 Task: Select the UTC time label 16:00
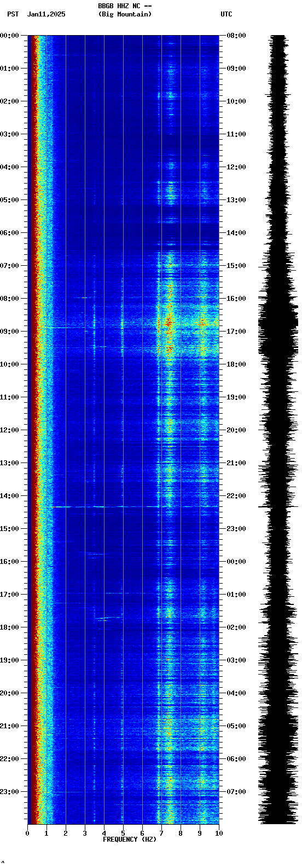coord(236,299)
